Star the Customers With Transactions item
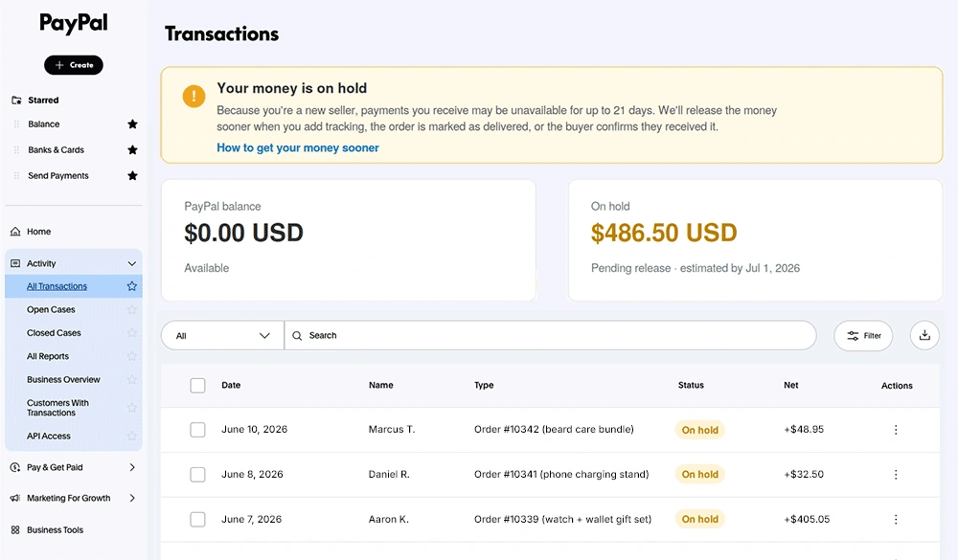The width and height of the screenshot is (958, 560). pyautogui.click(x=131, y=408)
